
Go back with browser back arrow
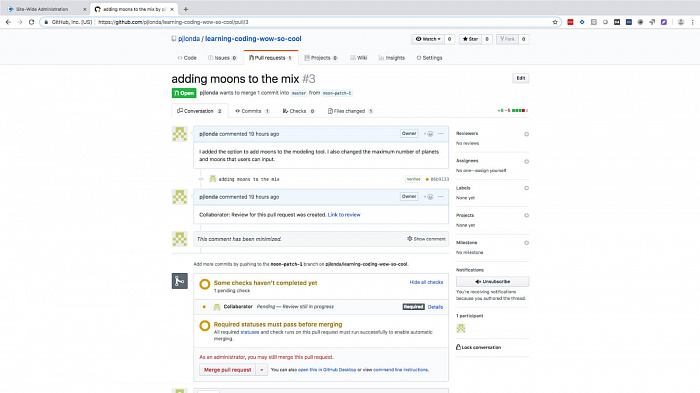click(x=8, y=22)
